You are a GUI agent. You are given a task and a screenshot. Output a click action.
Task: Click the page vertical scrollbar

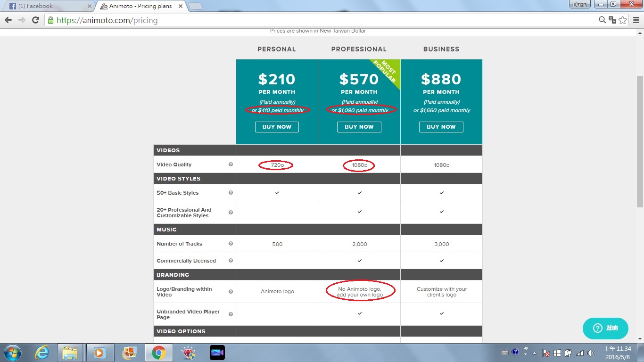pos(640,141)
